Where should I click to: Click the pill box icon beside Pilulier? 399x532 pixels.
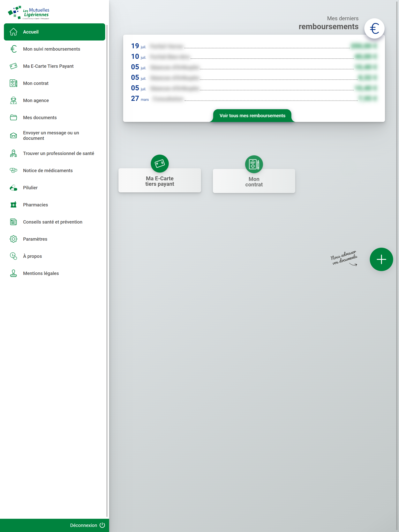[13, 188]
